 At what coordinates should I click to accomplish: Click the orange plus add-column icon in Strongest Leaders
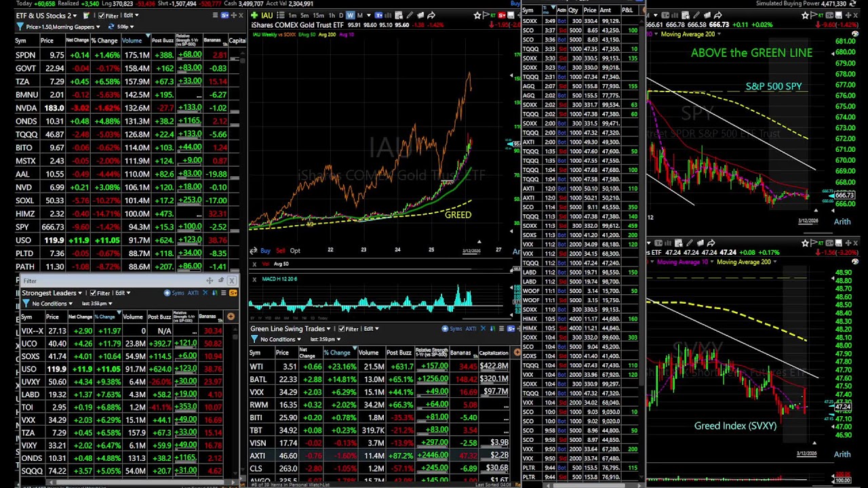click(231, 317)
